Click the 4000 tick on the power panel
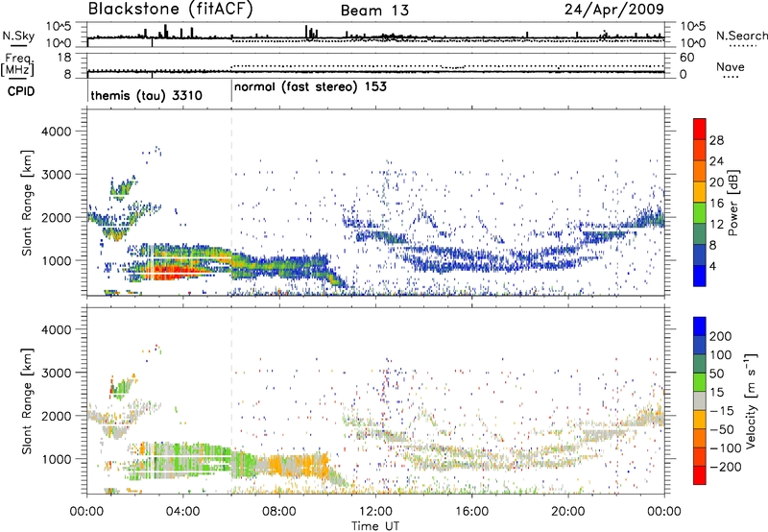Image resolution: width=768 pixels, height=532 pixels. click(x=57, y=132)
